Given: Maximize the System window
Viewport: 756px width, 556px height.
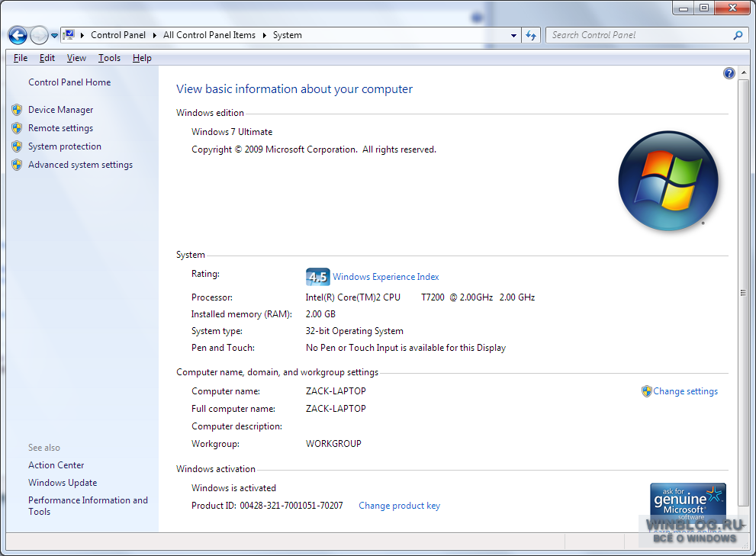Looking at the screenshot, I should (704, 8).
